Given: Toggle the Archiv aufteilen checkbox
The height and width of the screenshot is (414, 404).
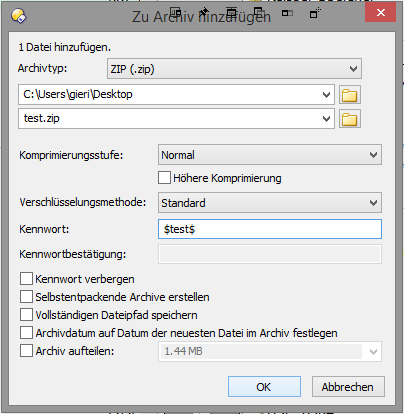Looking at the screenshot, I should (x=26, y=351).
